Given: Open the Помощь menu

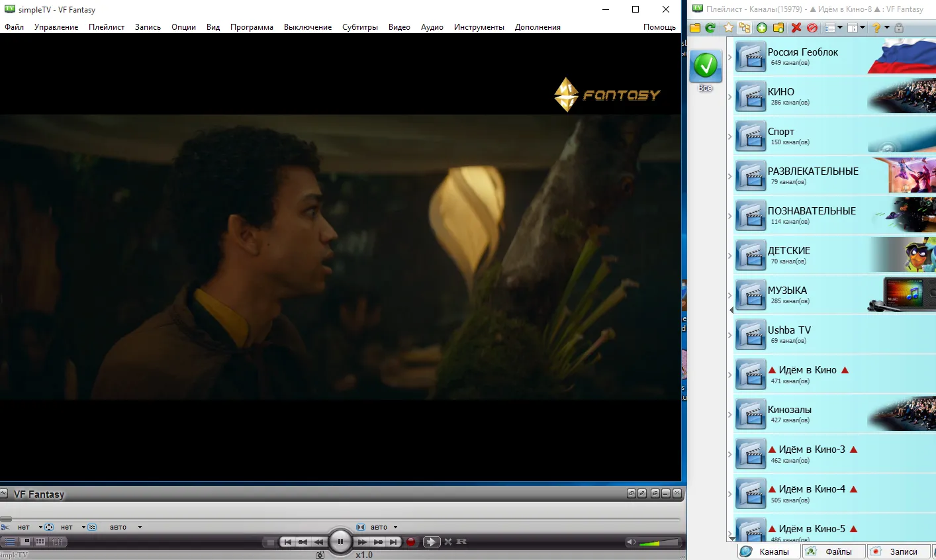Looking at the screenshot, I should (659, 27).
